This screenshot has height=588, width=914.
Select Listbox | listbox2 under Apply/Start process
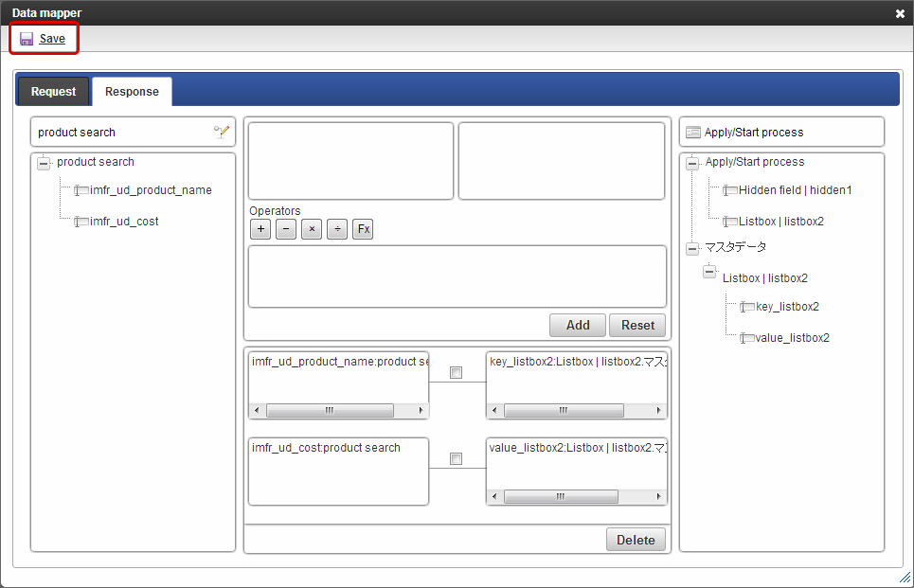pyautogui.click(x=781, y=222)
